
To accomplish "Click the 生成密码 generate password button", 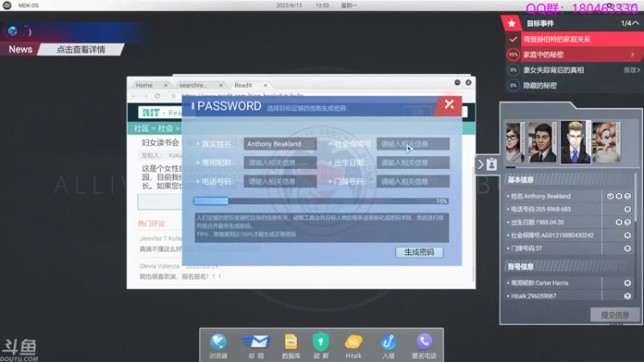I will (x=419, y=252).
